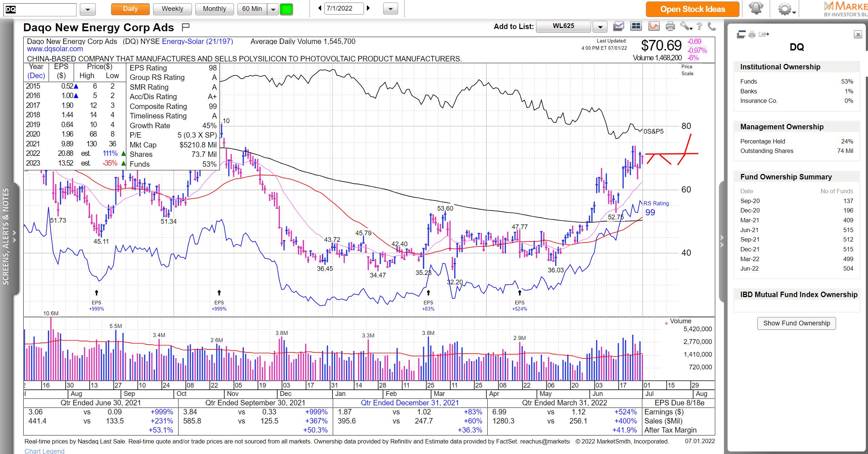Click the EPS Due 8/18e label
Image resolution: width=868 pixels, height=454 pixels.
679,403
